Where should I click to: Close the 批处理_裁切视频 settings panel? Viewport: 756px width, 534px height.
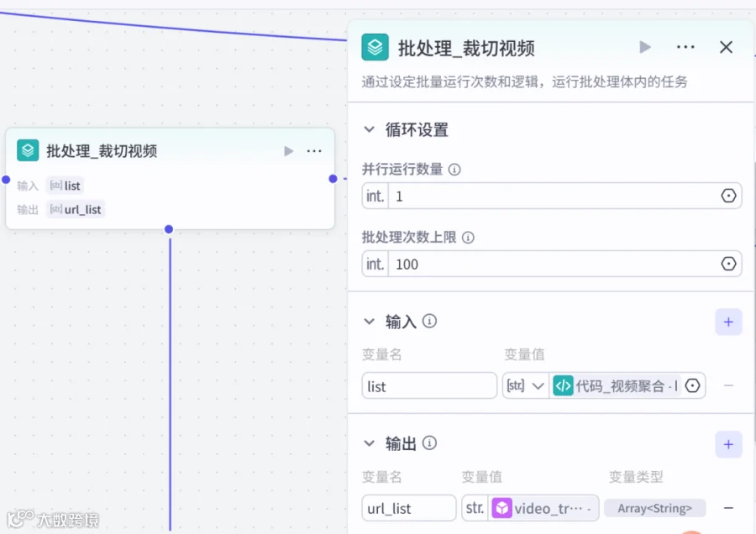[726, 47]
